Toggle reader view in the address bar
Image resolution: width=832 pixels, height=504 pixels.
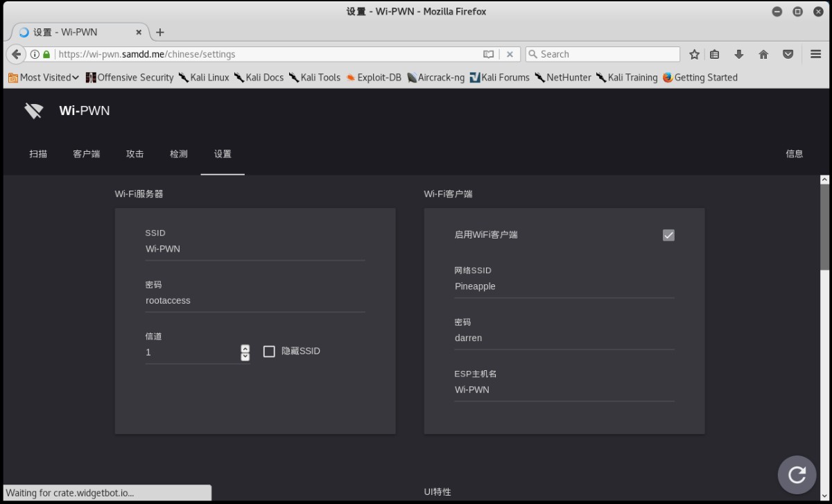pyautogui.click(x=489, y=54)
